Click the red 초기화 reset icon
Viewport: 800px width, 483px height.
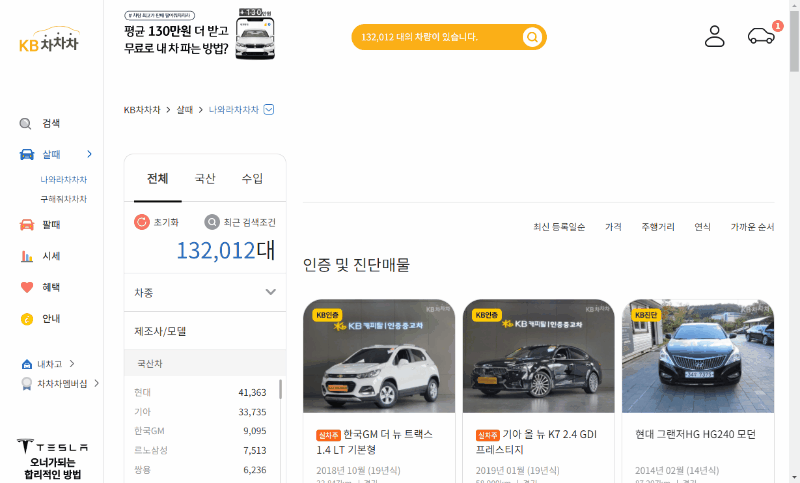click(x=142, y=222)
